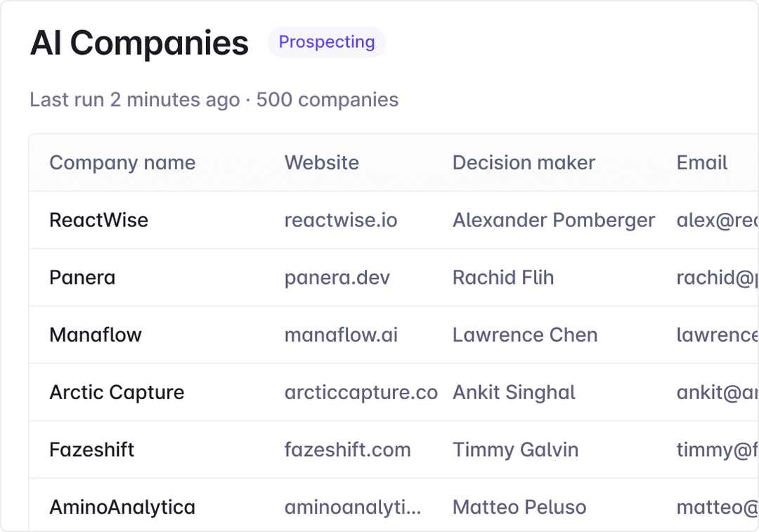Click decision maker Alexander Pomberger
The image size is (759, 532).
[x=554, y=220]
